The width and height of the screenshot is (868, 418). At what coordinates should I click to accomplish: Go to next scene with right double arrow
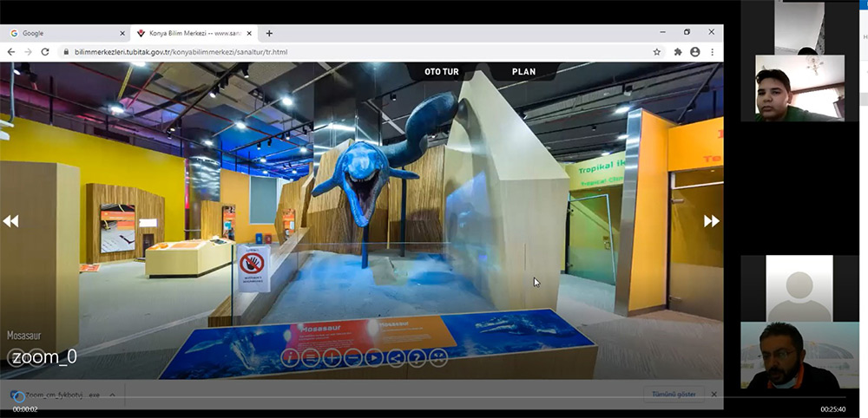[x=711, y=221]
